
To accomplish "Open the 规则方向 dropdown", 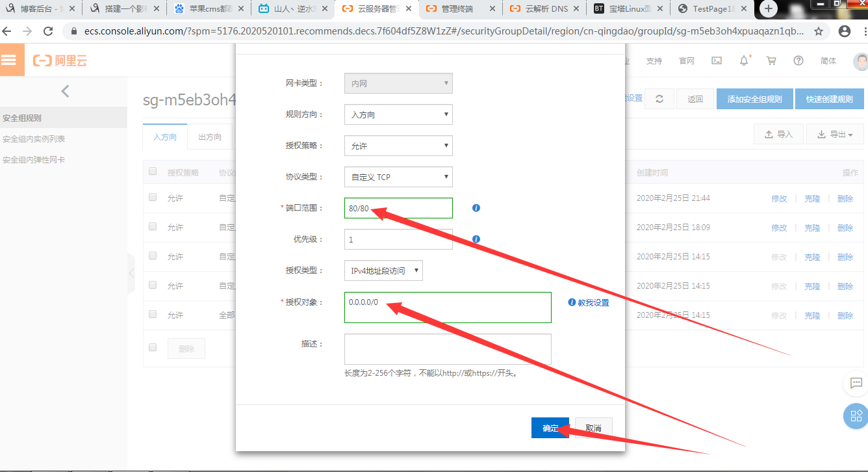I will 398,114.
